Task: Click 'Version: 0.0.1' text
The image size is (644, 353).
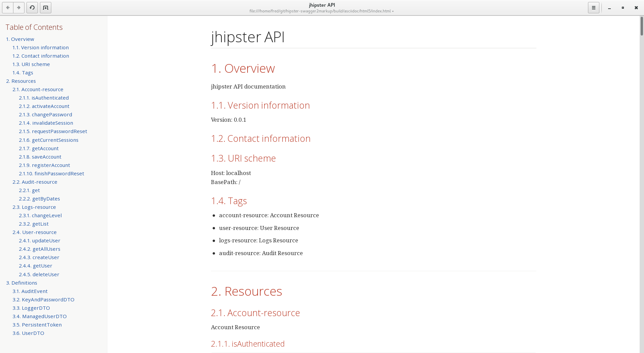Action: (228, 120)
